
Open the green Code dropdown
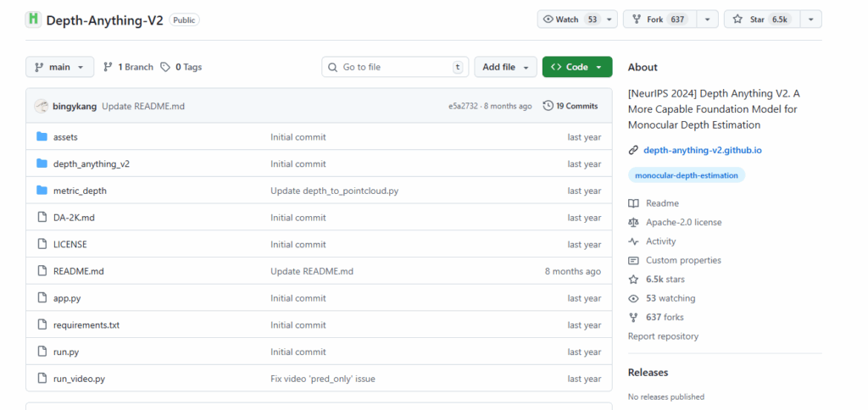(x=577, y=67)
